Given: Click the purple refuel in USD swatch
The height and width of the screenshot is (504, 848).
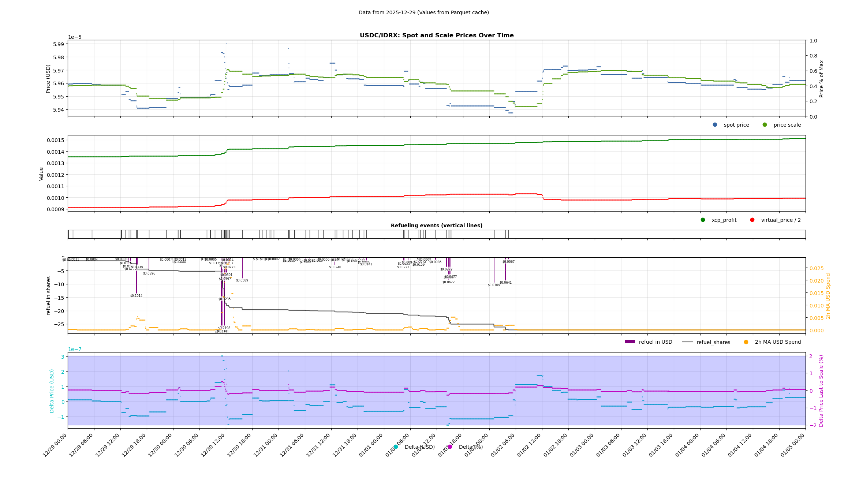Looking at the screenshot, I should pos(630,342).
